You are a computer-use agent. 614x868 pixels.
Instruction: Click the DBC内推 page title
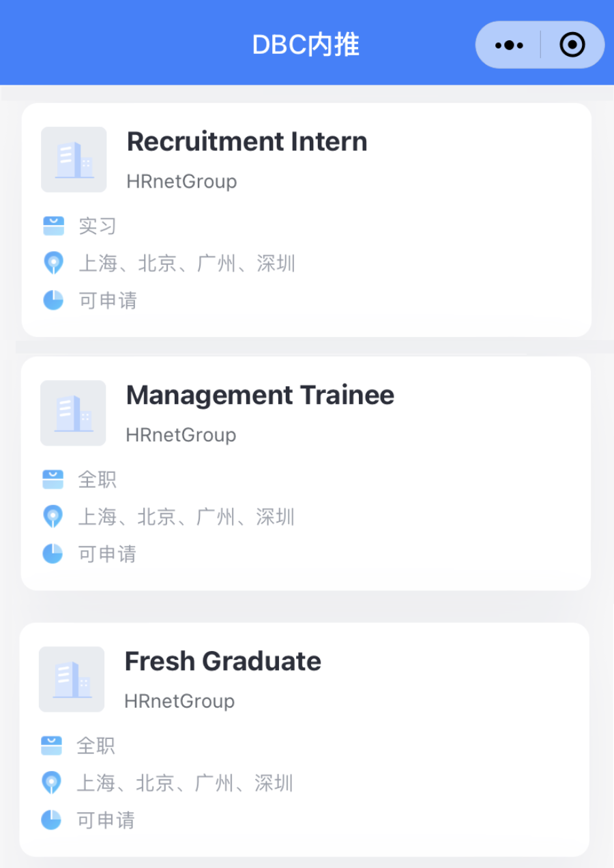(306, 45)
